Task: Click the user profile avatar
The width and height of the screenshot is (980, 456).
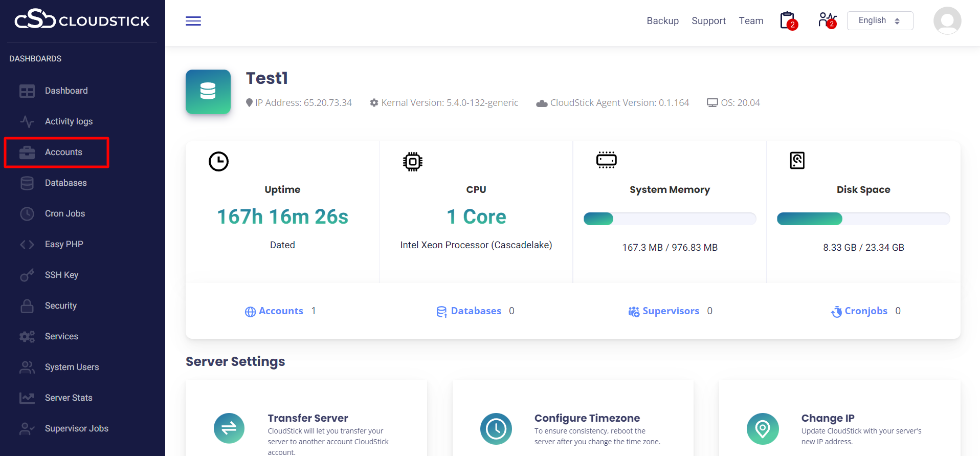Action: (947, 21)
